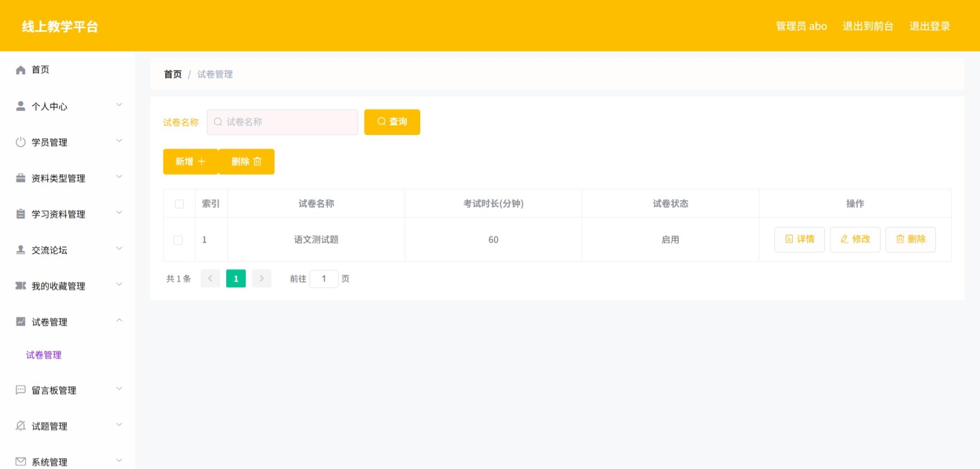Click the 共 1 条 total text
The width and height of the screenshot is (980, 469).
(178, 278)
